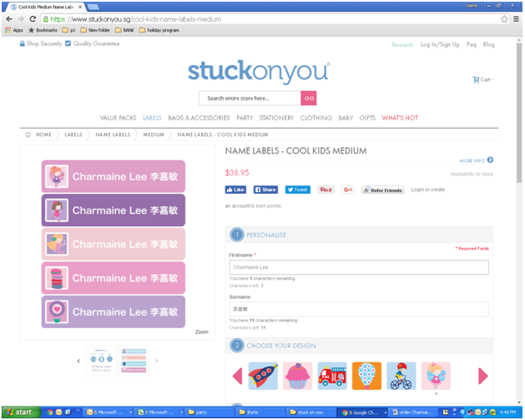The height and width of the screenshot is (420, 525).
Task: Click the Facebook Like button
Action: pyautogui.click(x=235, y=190)
